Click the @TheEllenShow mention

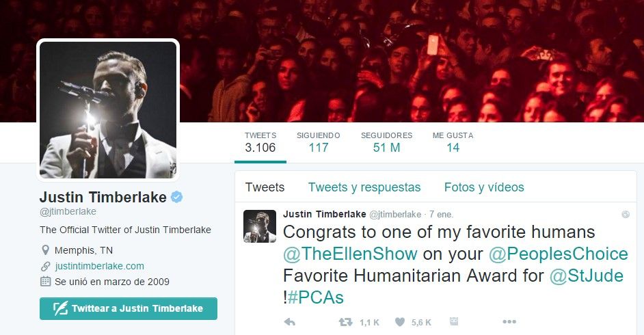click(x=350, y=254)
